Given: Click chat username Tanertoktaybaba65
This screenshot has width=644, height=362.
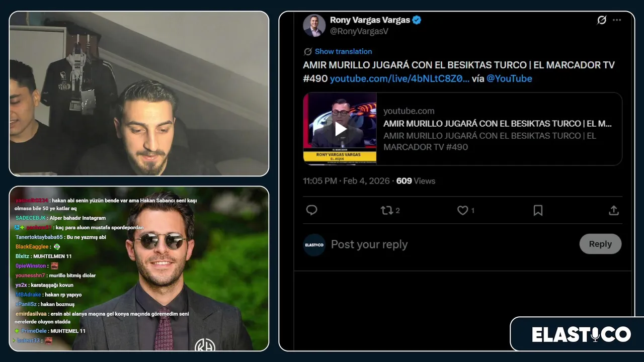Looking at the screenshot, I should [39, 237].
